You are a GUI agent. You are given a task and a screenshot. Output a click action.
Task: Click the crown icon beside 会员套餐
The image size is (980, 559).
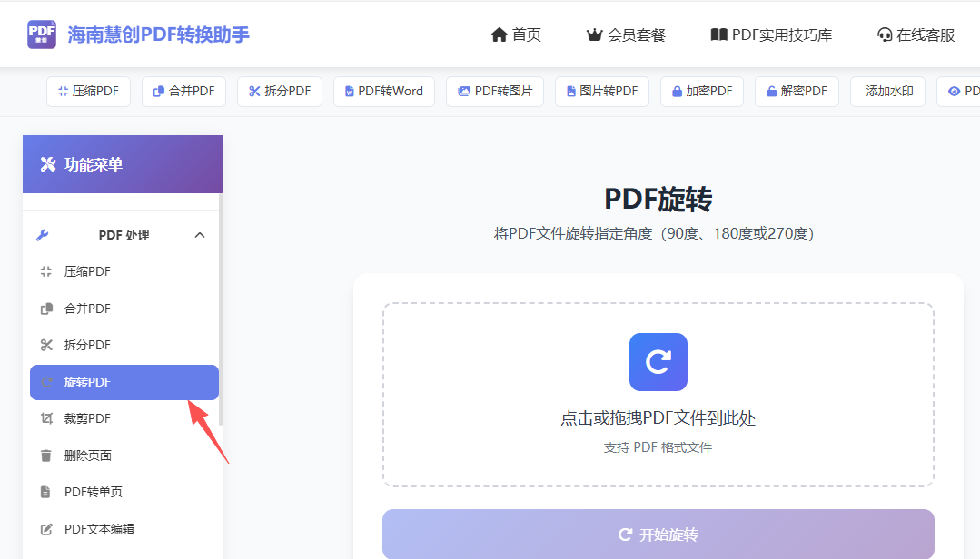[594, 35]
